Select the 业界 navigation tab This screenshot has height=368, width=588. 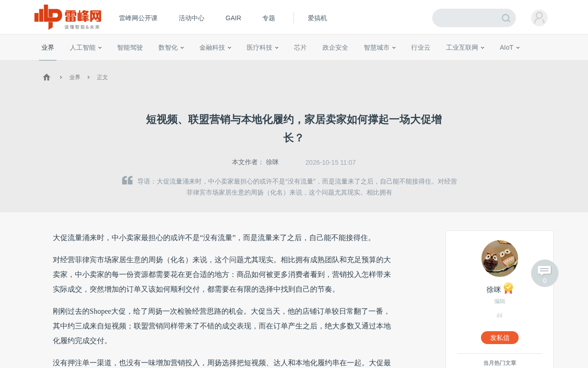(48, 47)
